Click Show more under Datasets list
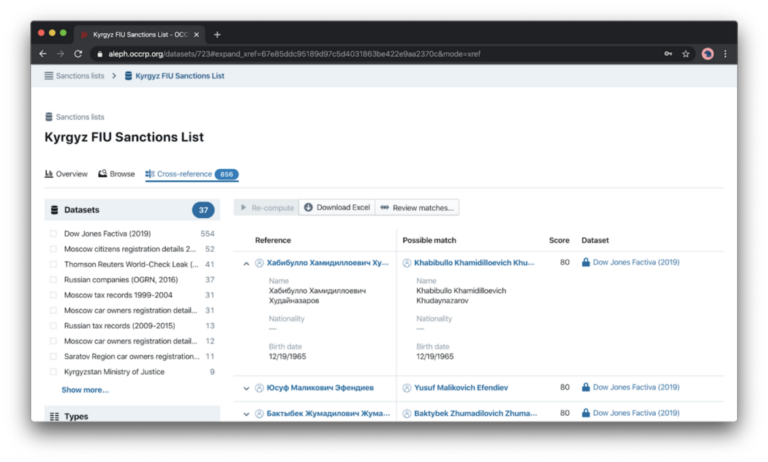Viewport: 768px width, 462px height. (x=85, y=390)
